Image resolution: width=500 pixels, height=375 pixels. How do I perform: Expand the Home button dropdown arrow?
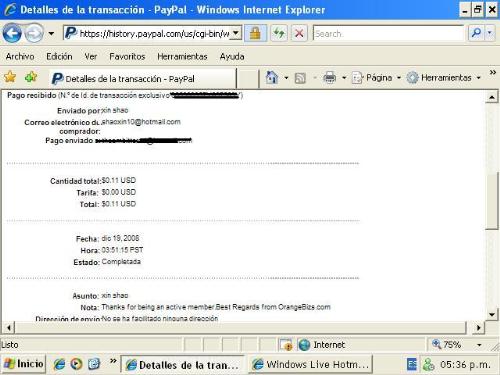click(286, 78)
